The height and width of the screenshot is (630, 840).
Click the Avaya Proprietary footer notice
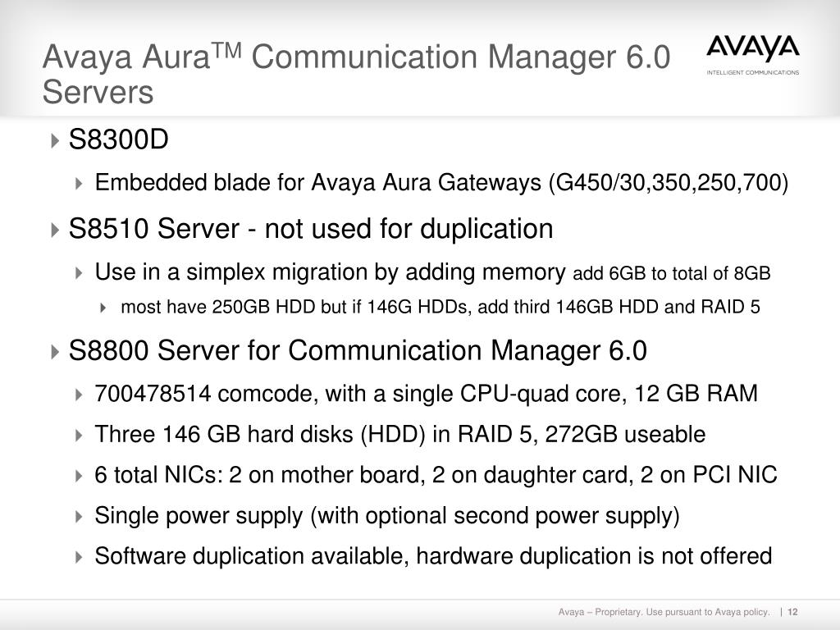click(x=664, y=612)
